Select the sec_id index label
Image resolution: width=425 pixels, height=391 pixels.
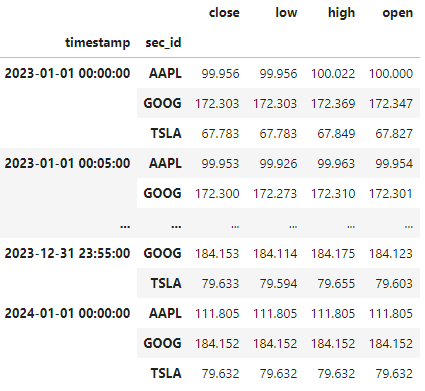163,43
